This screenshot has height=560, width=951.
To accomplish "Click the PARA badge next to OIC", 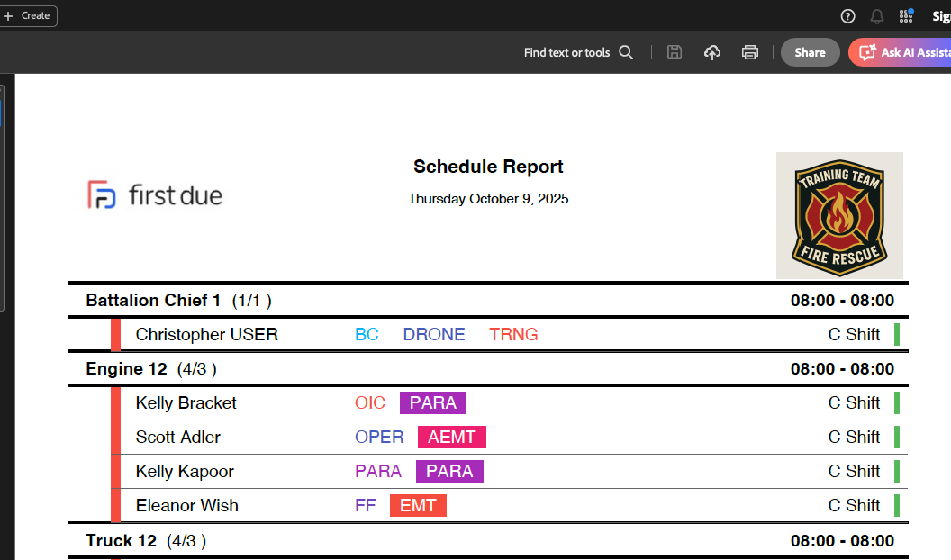I will [x=433, y=402].
